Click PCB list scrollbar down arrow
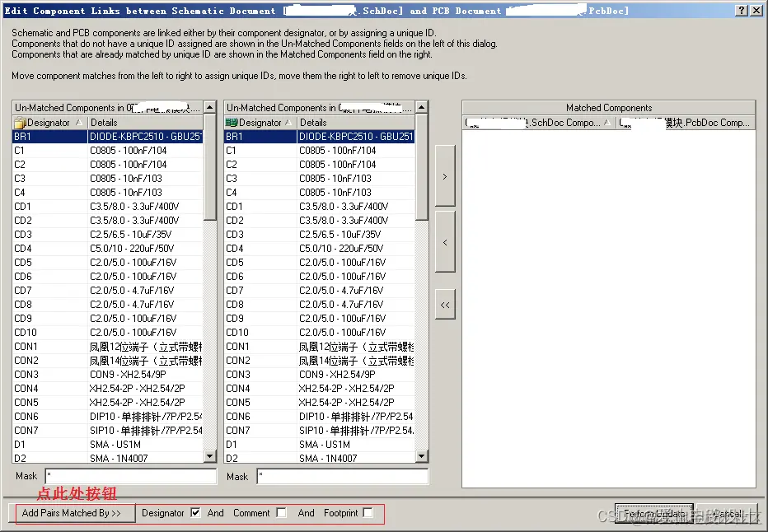This screenshot has width=768, height=532. (421, 456)
